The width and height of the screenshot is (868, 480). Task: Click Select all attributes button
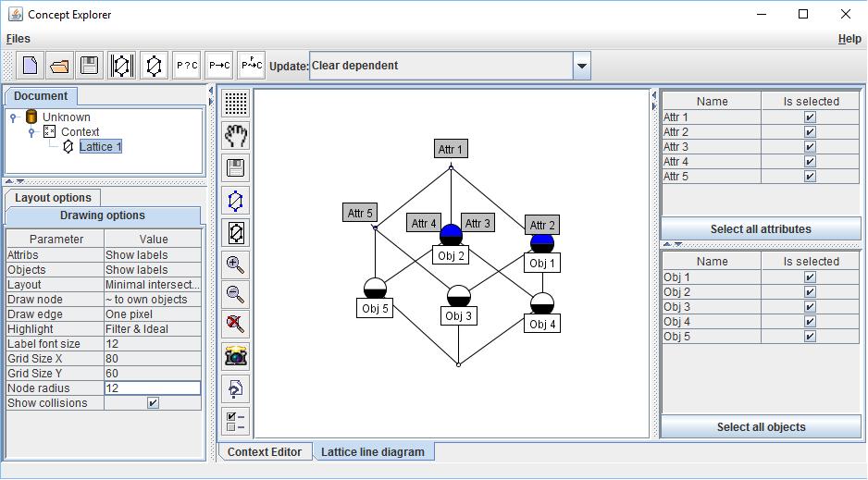[x=761, y=229]
